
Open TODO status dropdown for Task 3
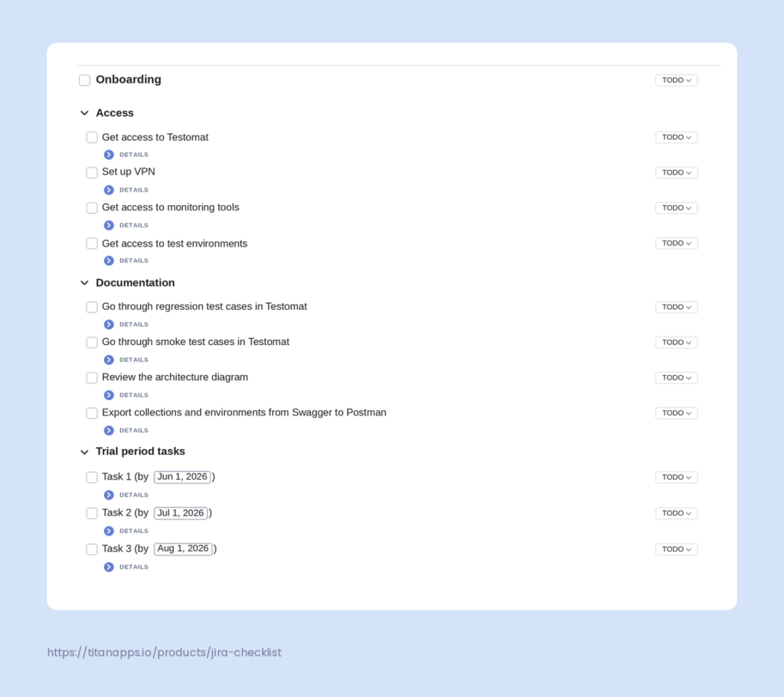click(x=677, y=549)
